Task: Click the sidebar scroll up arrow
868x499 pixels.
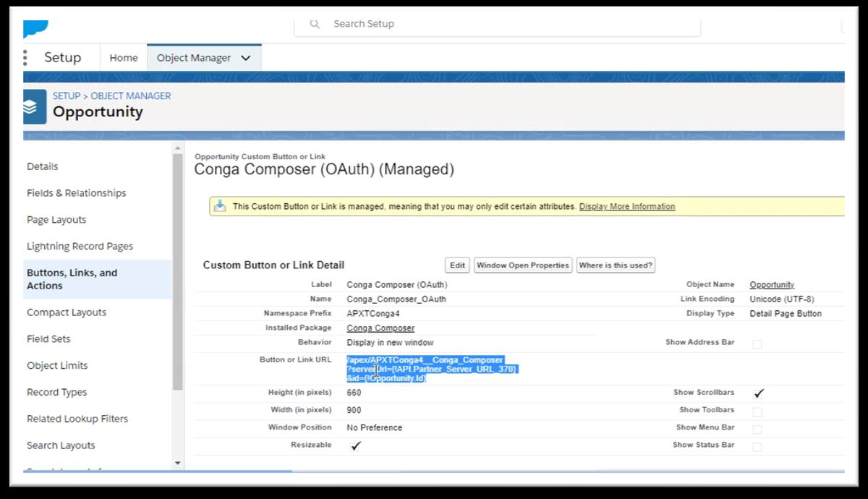Action: tap(178, 149)
